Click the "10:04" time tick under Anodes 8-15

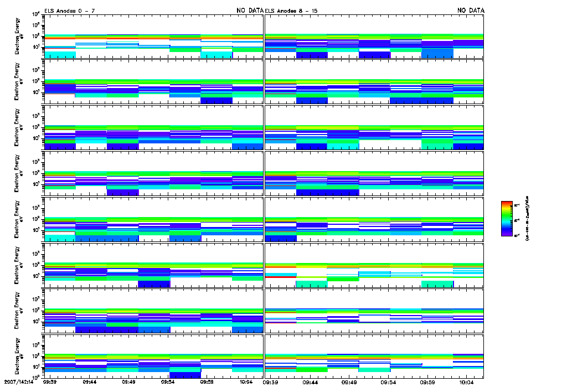tap(467, 382)
